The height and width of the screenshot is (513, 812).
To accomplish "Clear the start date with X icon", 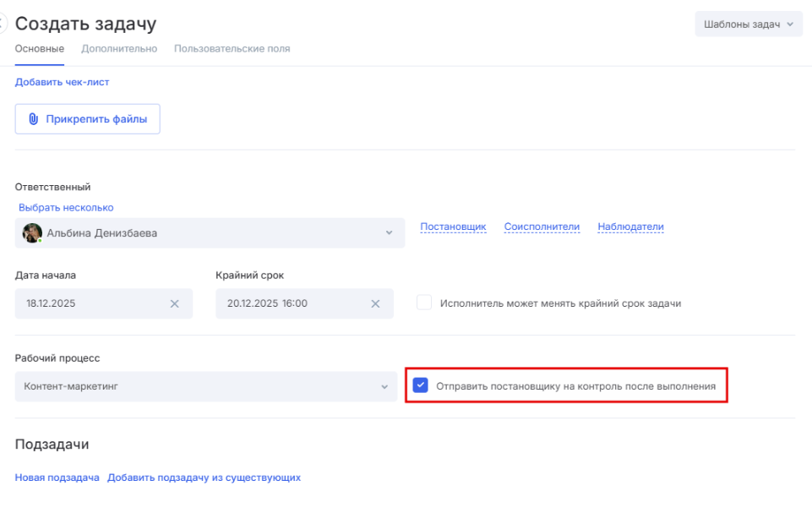I will [175, 304].
